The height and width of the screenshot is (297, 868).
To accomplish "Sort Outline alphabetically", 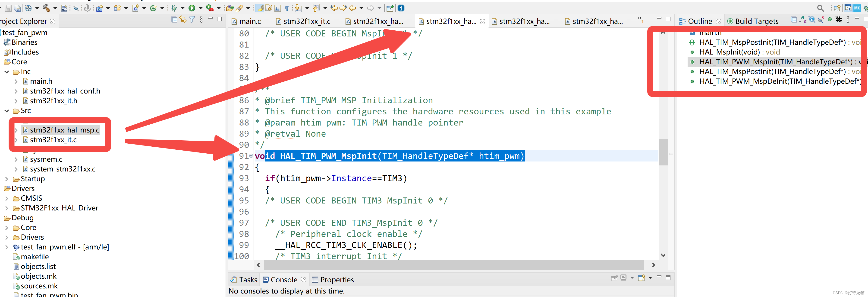I will tap(803, 19).
